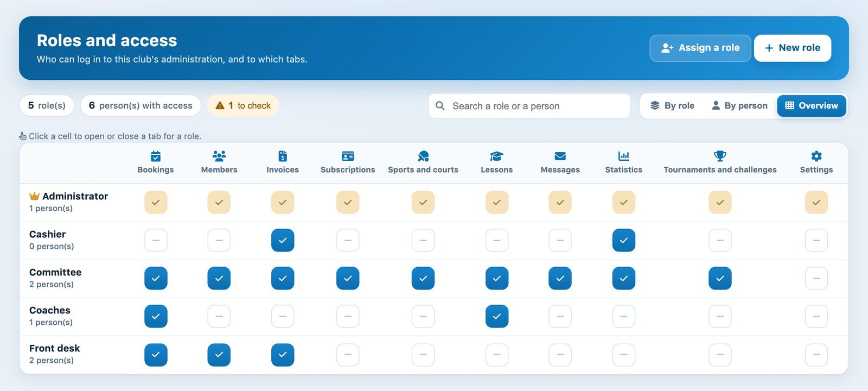868x391 pixels.
Task: Disable Committee access to Tournaments and challenges
Action: (720, 278)
